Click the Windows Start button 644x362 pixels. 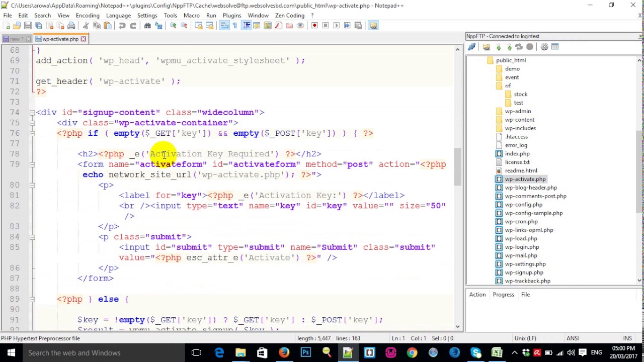(x=11, y=353)
